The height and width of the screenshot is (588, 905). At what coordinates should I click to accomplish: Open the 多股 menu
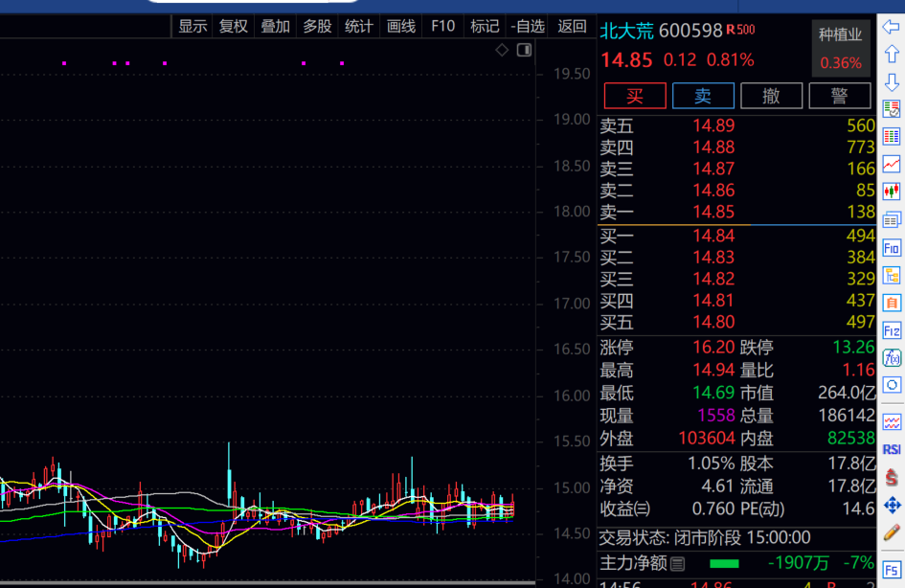pyautogui.click(x=317, y=27)
